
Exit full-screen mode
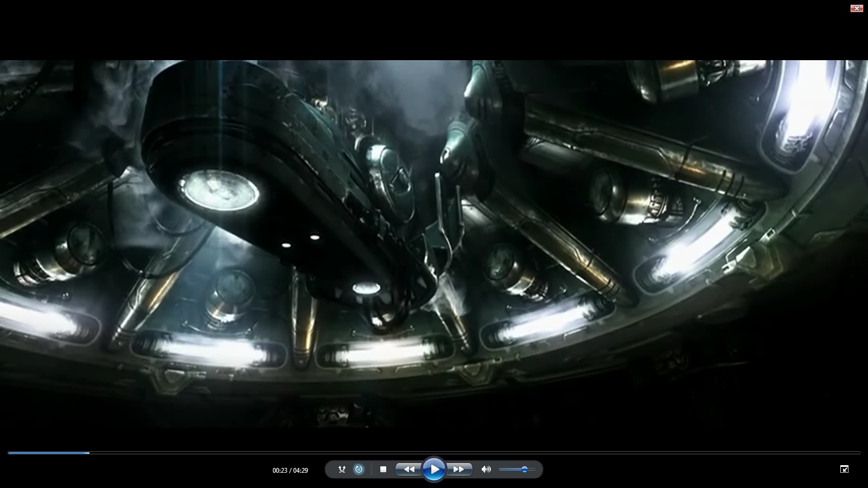coord(844,469)
